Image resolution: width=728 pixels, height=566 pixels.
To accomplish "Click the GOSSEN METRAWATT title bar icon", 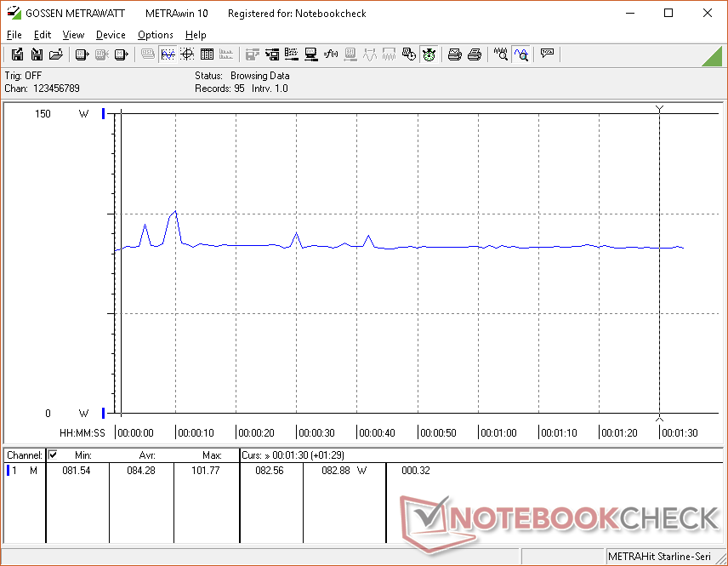I will (14, 13).
